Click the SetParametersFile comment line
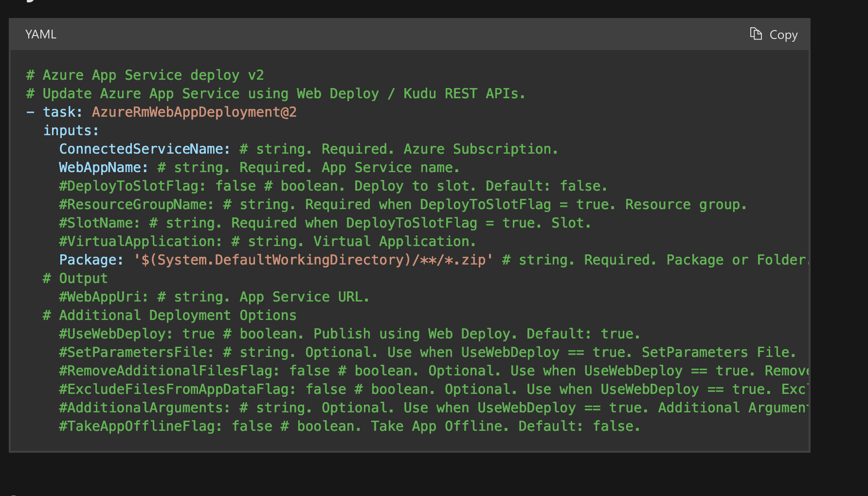The image size is (868, 496). point(135,352)
